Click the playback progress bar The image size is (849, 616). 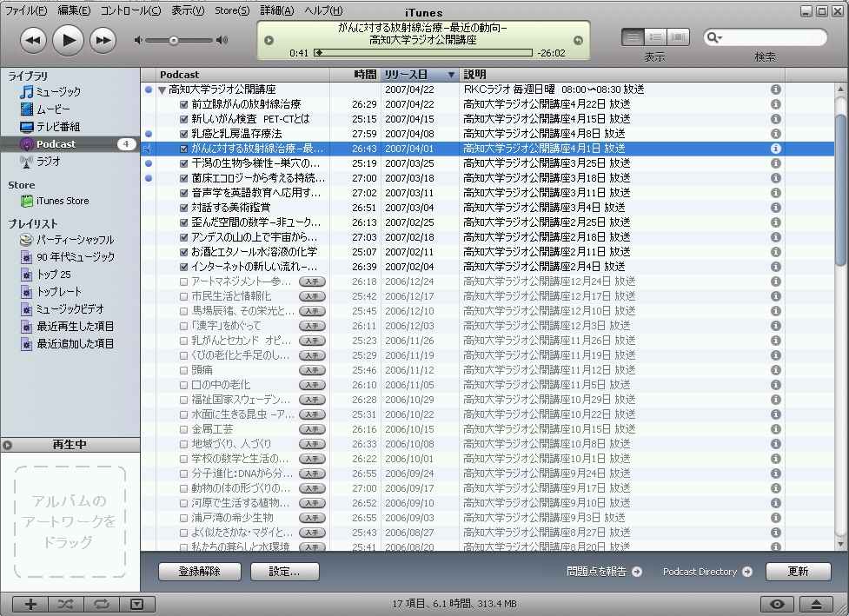pos(423,52)
